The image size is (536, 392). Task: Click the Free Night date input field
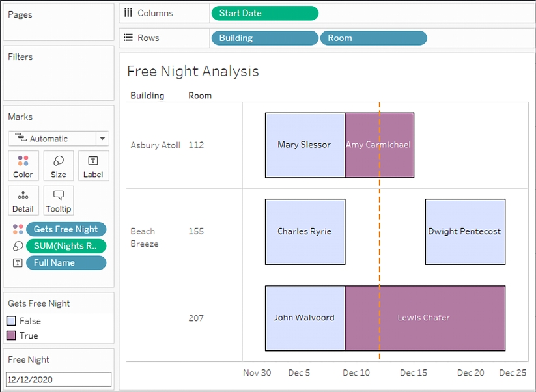[59, 379]
